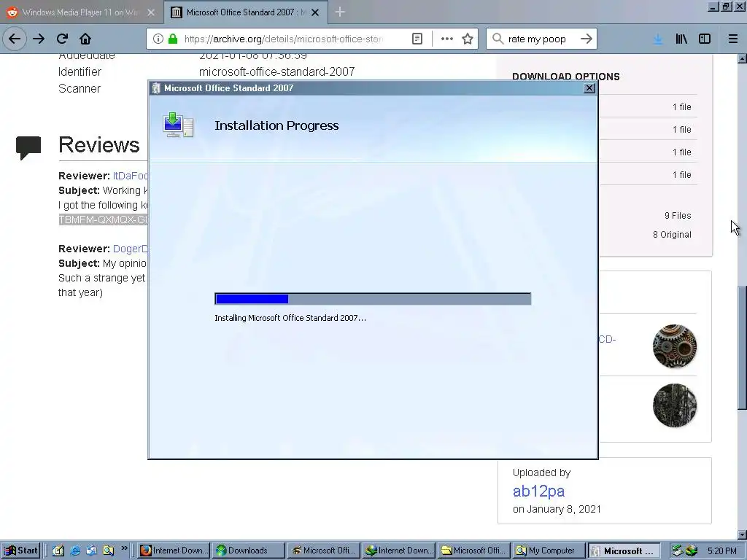Switch to active Microsoft taskbar button
The height and width of the screenshot is (560, 747).
[x=624, y=551]
